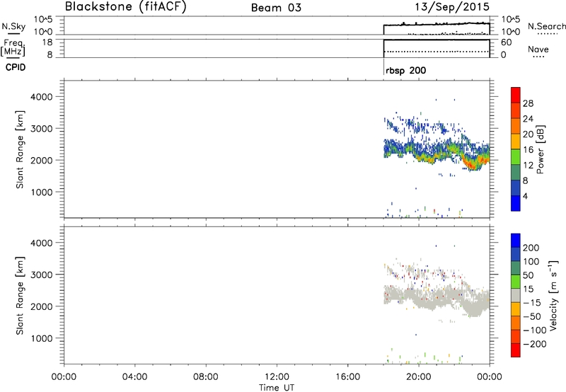Click the N.Search legend label

[x=546, y=26]
